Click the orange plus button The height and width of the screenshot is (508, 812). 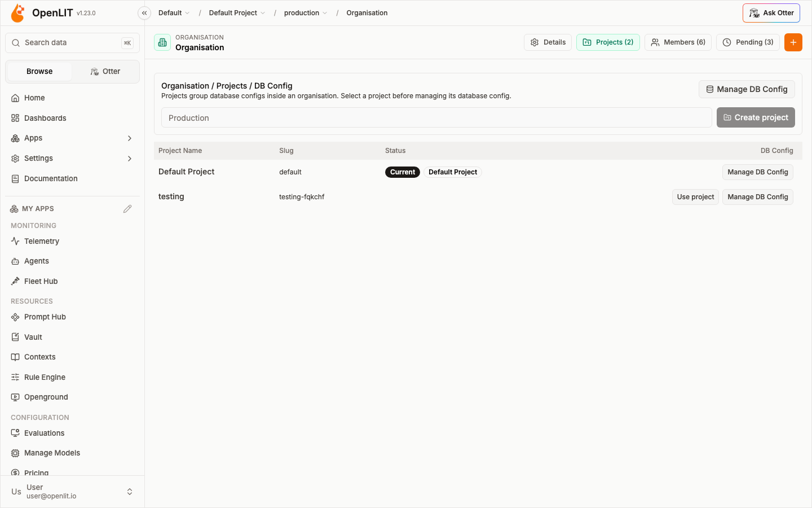point(793,42)
